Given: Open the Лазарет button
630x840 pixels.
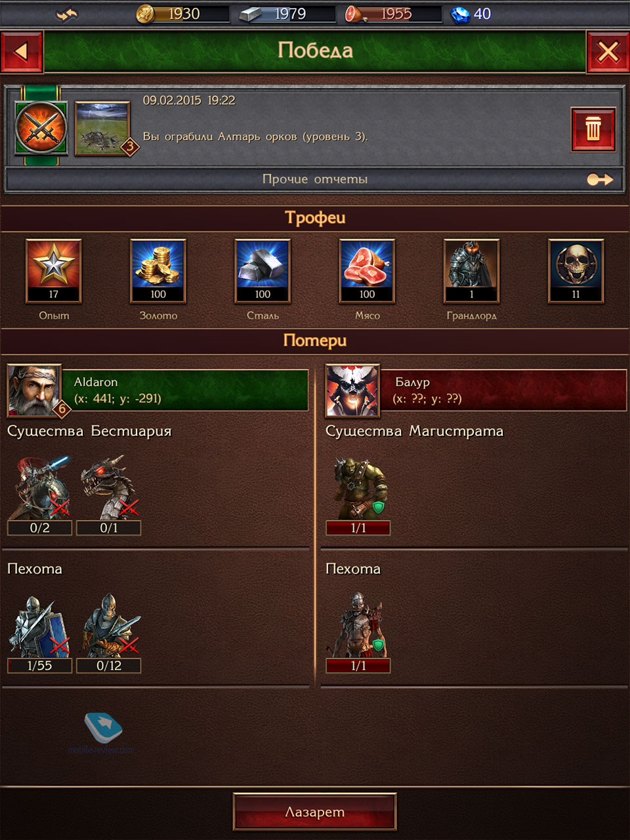Looking at the screenshot, I should coord(315,812).
